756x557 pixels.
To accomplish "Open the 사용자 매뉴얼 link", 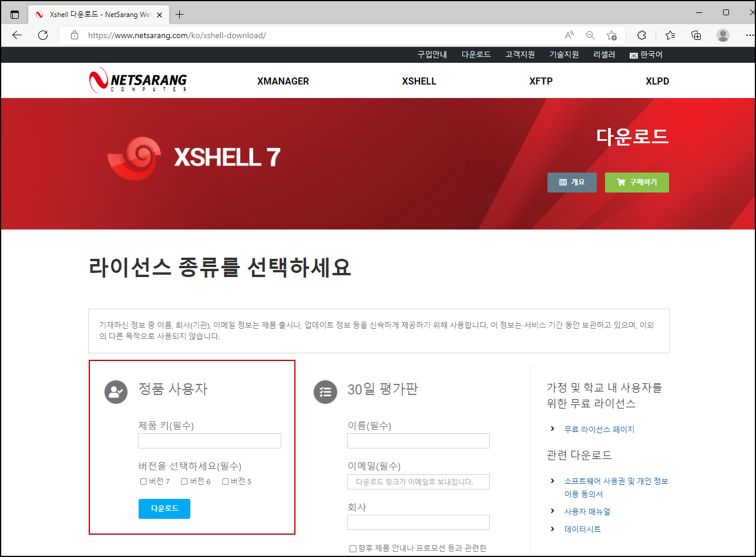I will [587, 511].
